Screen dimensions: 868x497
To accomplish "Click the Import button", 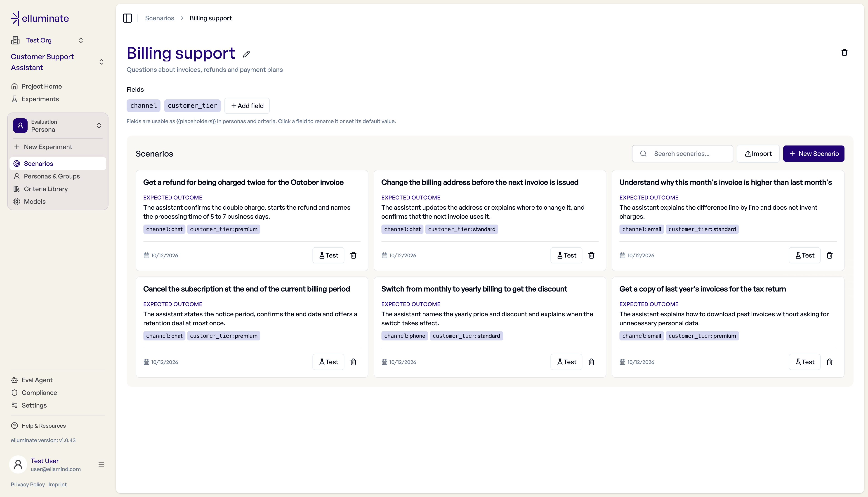I will pyautogui.click(x=758, y=154).
